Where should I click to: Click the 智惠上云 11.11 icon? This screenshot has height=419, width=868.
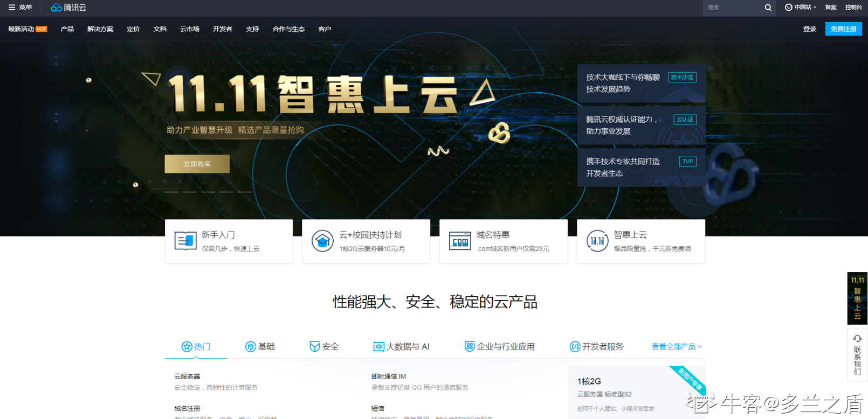click(x=597, y=241)
